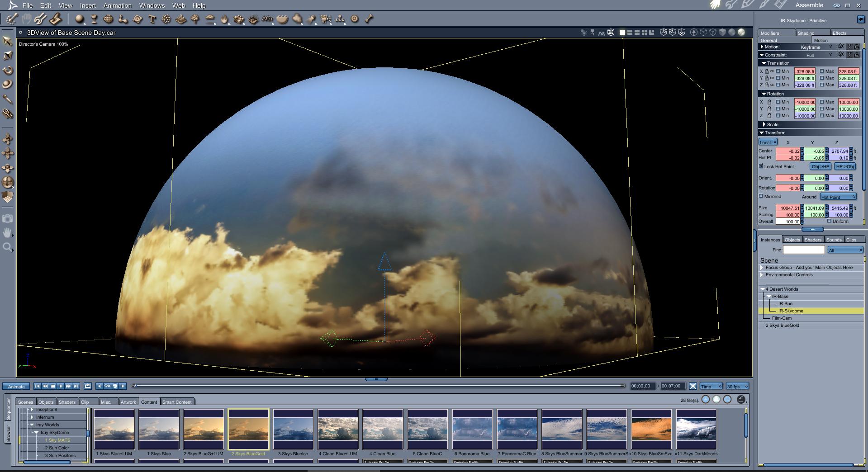Open the Insert menu

[x=88, y=5]
